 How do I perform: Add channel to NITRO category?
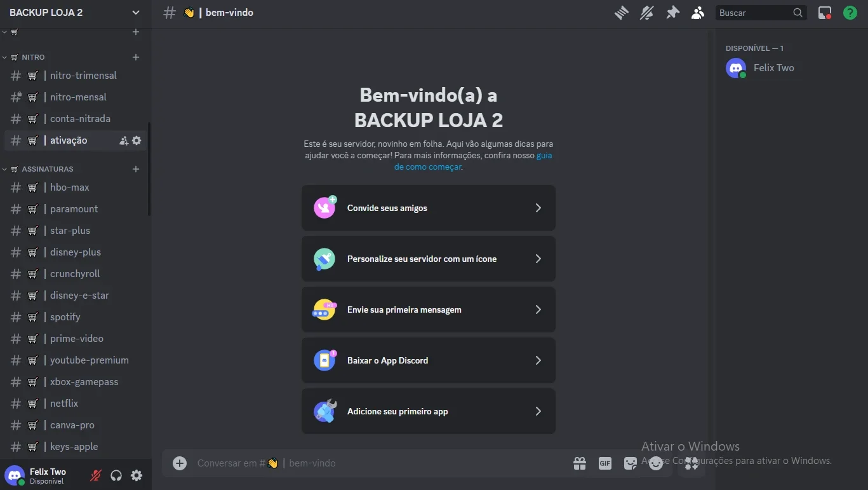[x=136, y=57]
